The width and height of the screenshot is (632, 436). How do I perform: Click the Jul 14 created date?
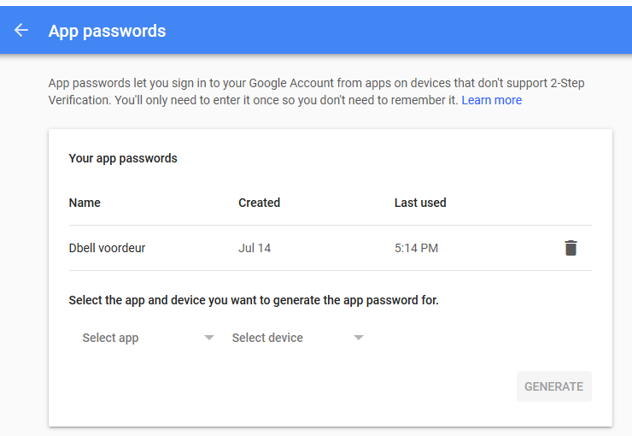pyautogui.click(x=254, y=248)
